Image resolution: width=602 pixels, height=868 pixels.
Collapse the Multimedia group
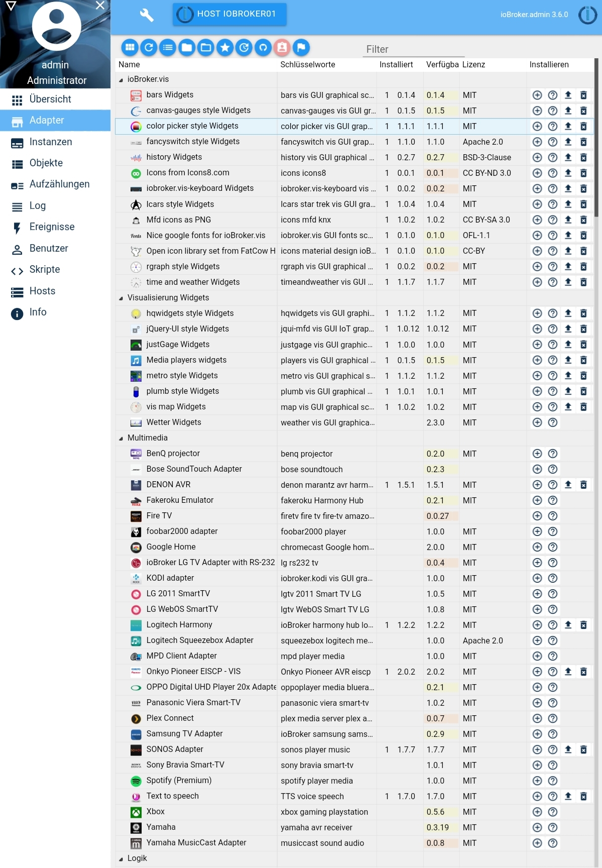(x=121, y=439)
